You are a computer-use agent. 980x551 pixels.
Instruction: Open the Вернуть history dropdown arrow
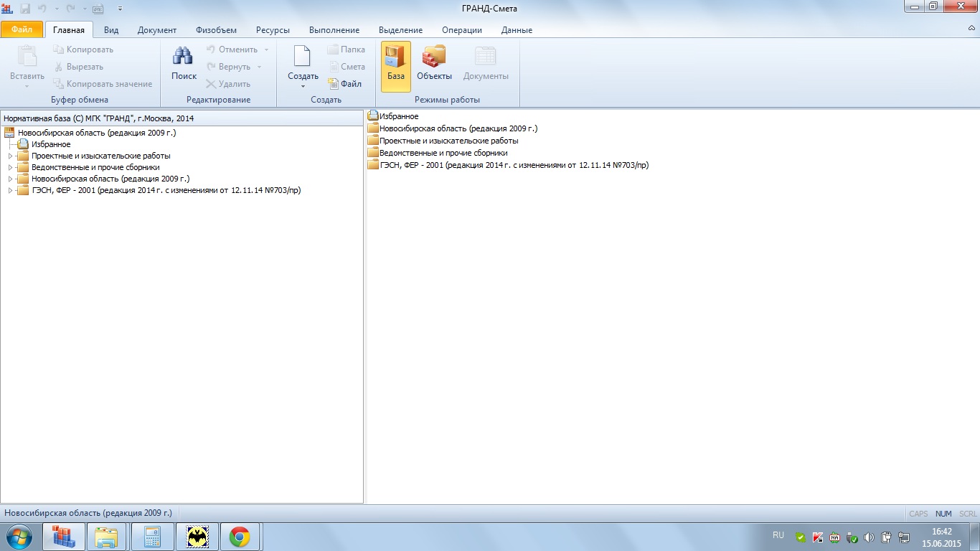[x=259, y=67]
